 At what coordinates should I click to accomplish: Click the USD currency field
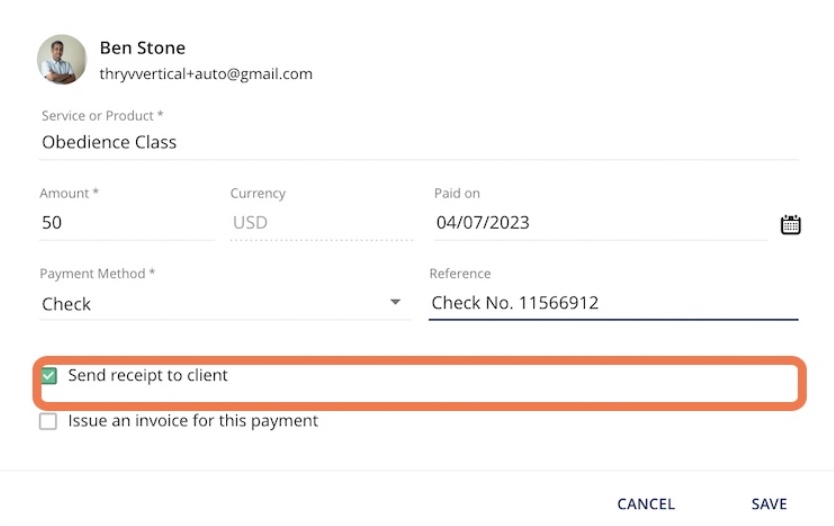click(321, 223)
